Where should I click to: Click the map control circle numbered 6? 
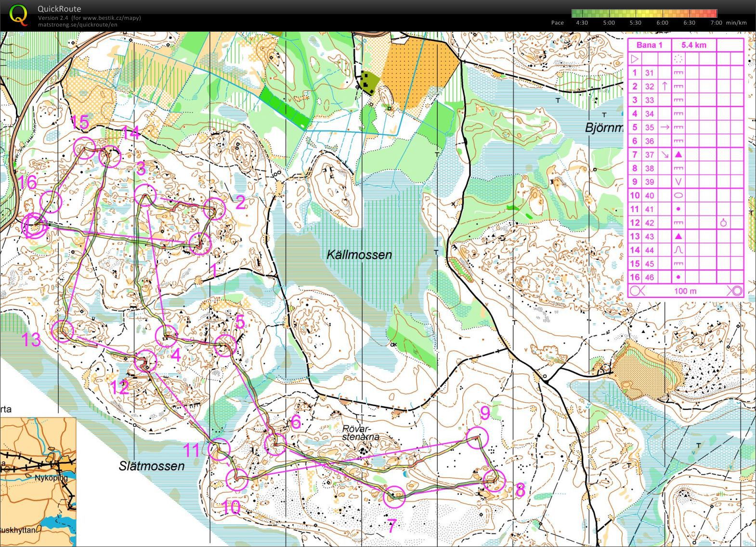tap(275, 444)
